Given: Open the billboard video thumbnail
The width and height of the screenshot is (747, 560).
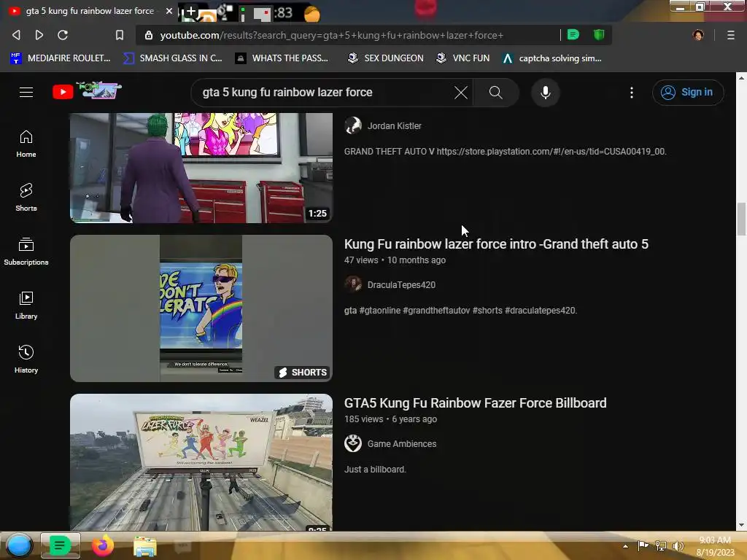Looking at the screenshot, I should pos(201,462).
